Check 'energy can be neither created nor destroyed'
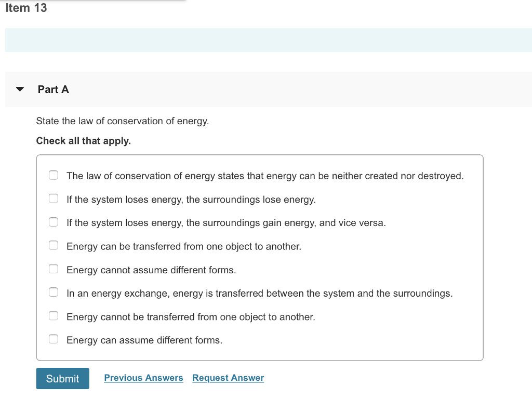This screenshot has width=532, height=398. [54, 175]
